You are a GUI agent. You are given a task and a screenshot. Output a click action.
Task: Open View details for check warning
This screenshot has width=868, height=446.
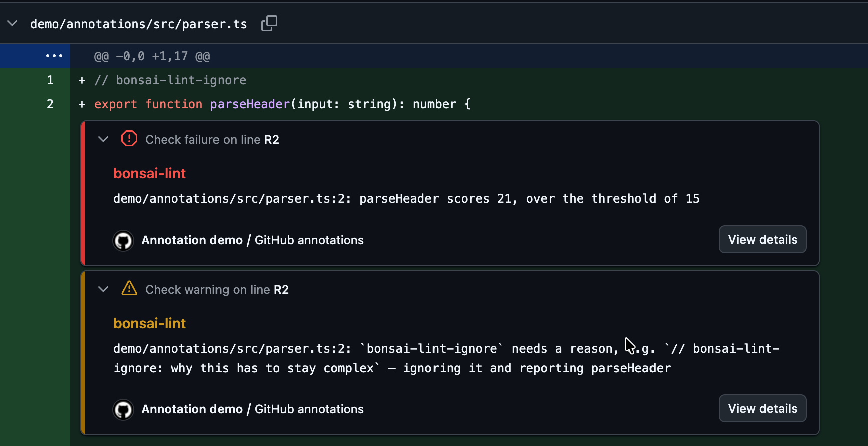point(762,408)
